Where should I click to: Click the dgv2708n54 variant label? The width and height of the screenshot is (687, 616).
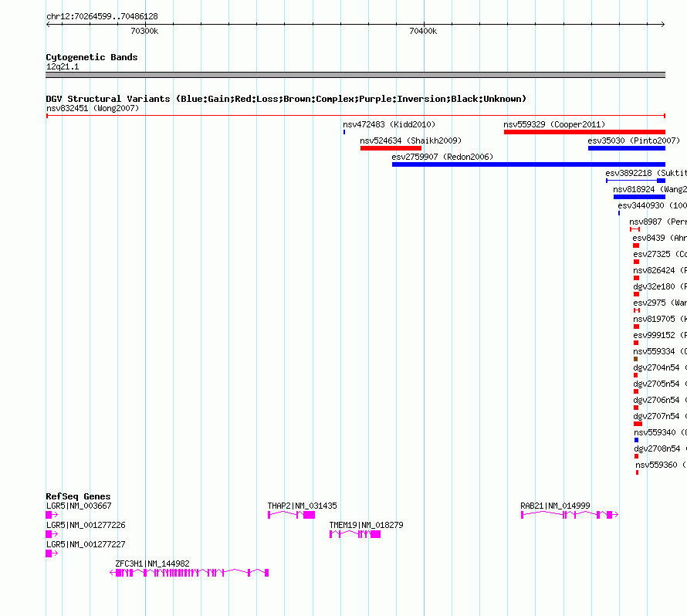(660, 448)
